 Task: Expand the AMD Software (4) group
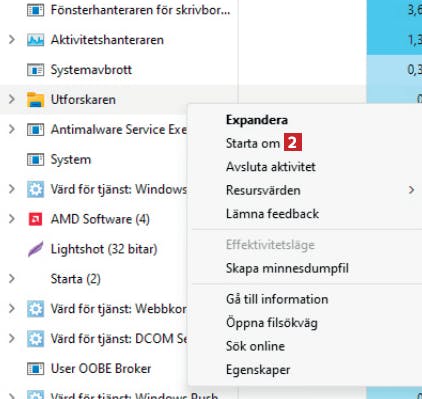[x=12, y=219]
